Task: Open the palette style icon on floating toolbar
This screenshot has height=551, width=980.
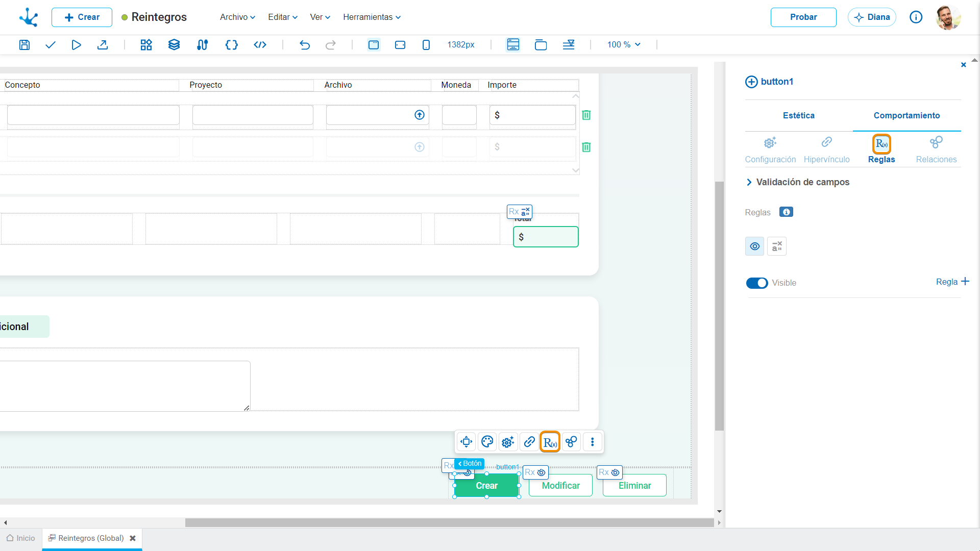Action: (x=487, y=442)
